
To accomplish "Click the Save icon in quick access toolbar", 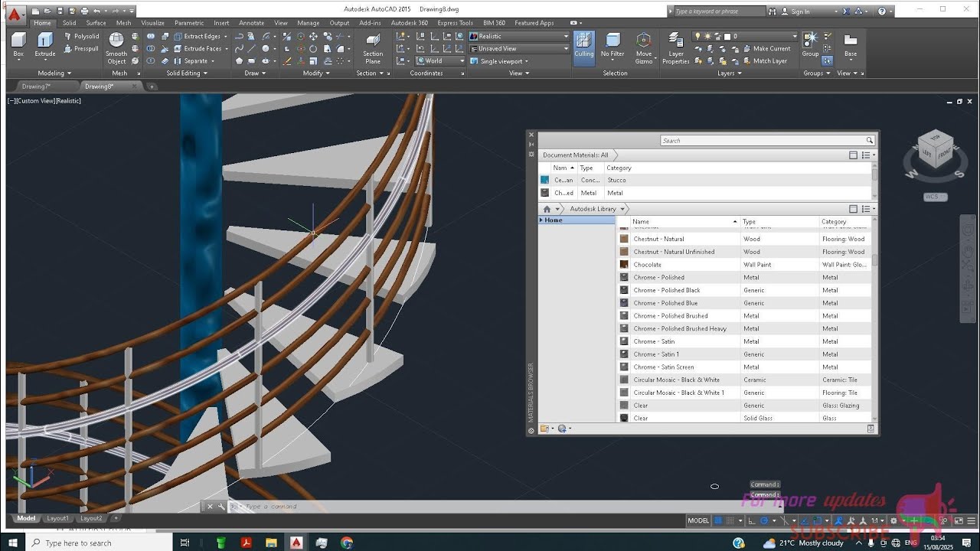I will 58,11.
